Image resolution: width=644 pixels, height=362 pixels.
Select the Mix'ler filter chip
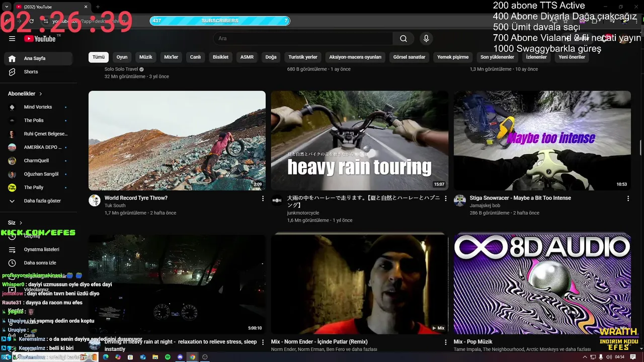tap(171, 57)
